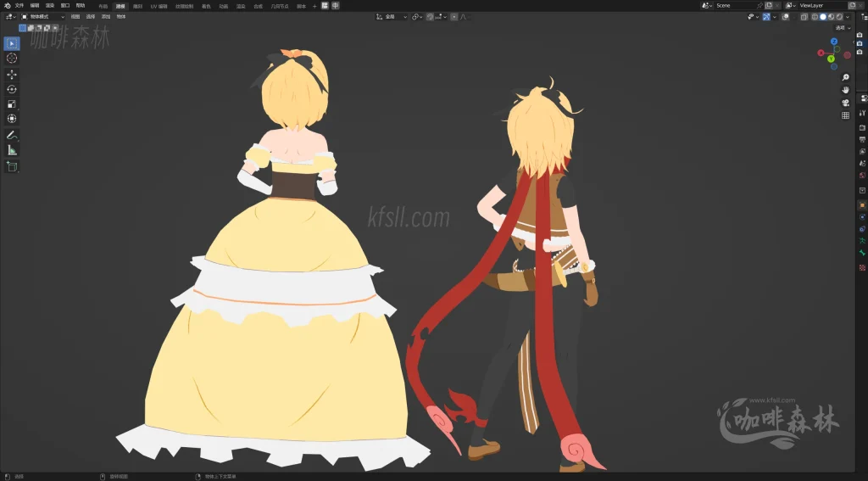Click the Z axis on navigation gizmo
This screenshot has width=868, height=481.
pyautogui.click(x=834, y=41)
